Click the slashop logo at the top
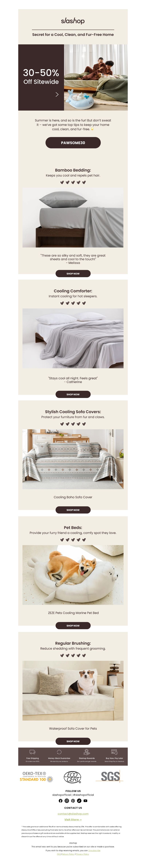Image resolution: width=146 pixels, height=868 pixels. 73,21
